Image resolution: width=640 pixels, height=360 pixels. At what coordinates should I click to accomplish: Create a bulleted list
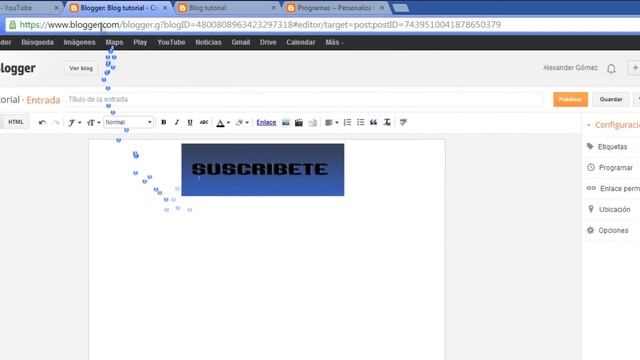(360, 122)
